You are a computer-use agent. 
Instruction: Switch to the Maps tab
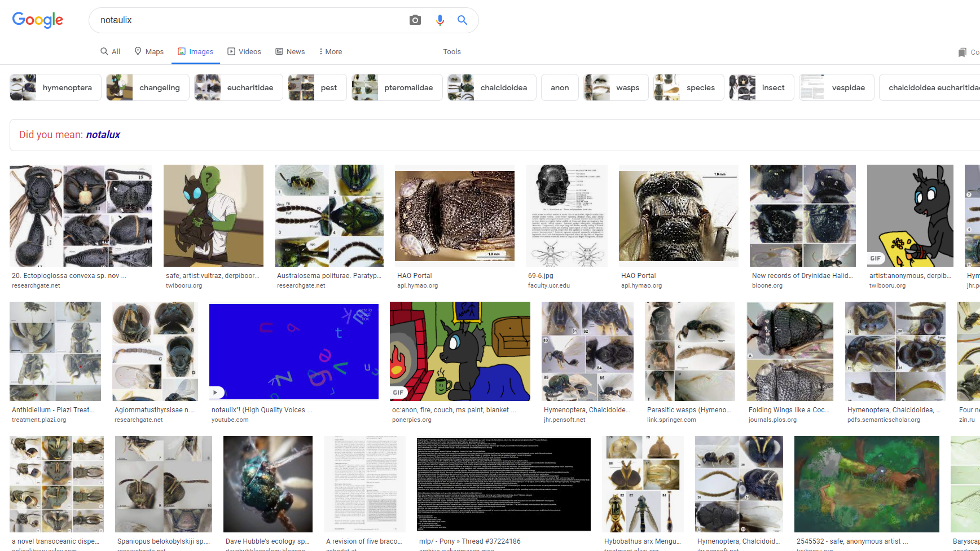point(149,51)
